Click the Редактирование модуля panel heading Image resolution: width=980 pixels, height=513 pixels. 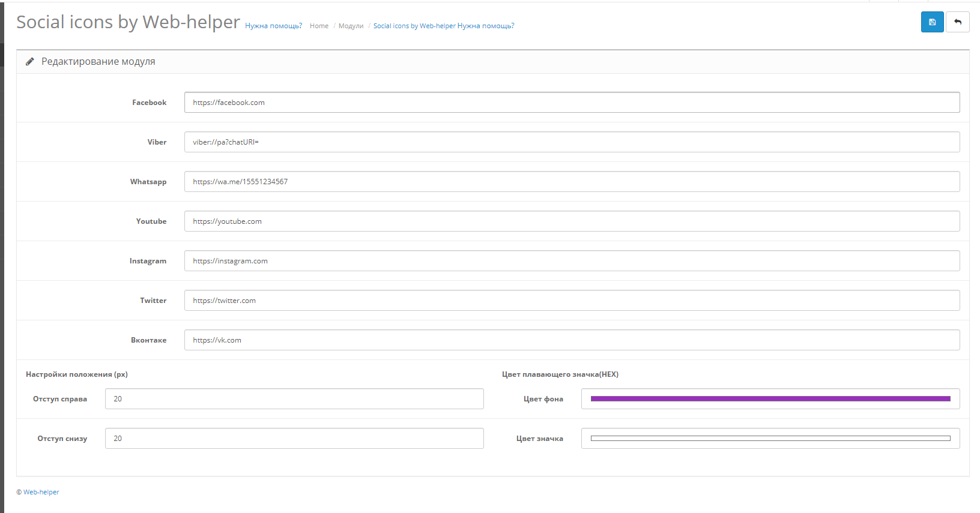pos(98,62)
